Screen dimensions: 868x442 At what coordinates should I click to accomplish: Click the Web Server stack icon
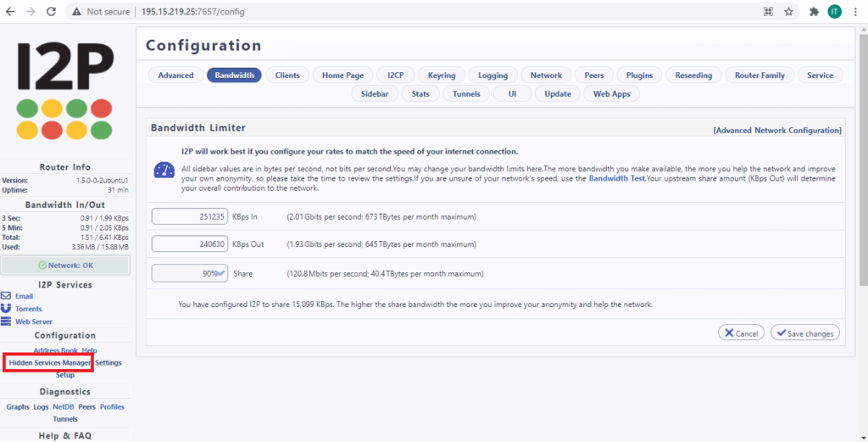tap(6, 322)
